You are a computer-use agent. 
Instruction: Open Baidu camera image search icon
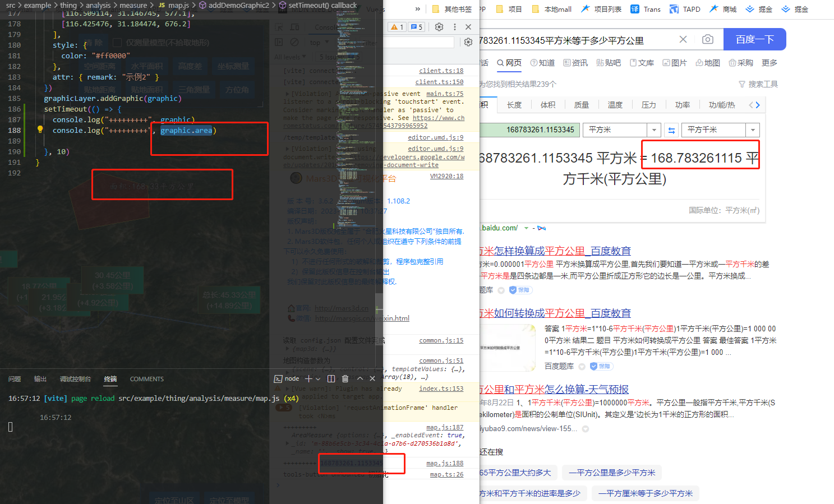pos(708,39)
